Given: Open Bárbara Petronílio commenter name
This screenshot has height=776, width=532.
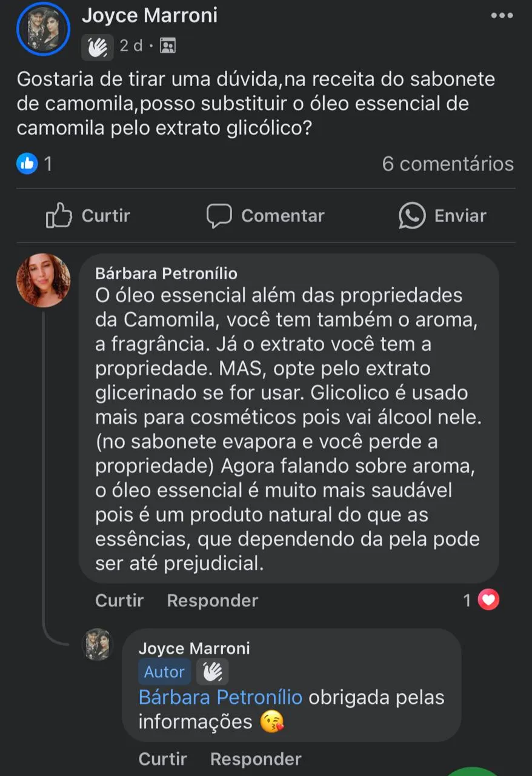Looking at the screenshot, I should pos(166,274).
